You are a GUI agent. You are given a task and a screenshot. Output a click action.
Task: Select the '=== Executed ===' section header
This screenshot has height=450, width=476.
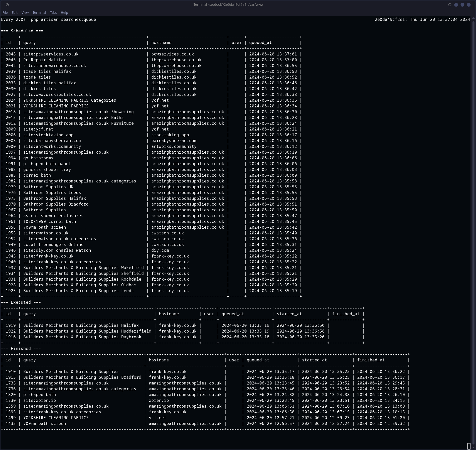[x=21, y=302]
